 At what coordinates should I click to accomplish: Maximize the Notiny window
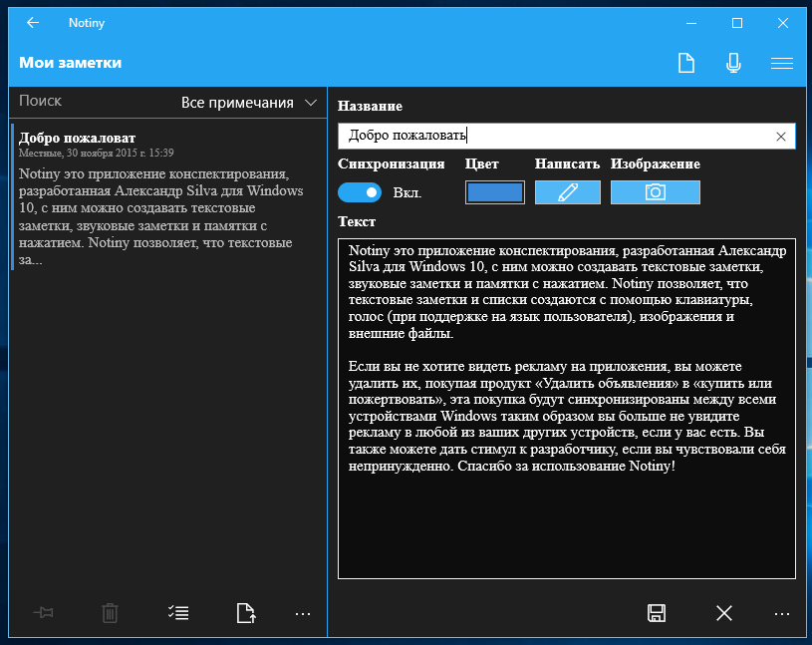tap(737, 23)
